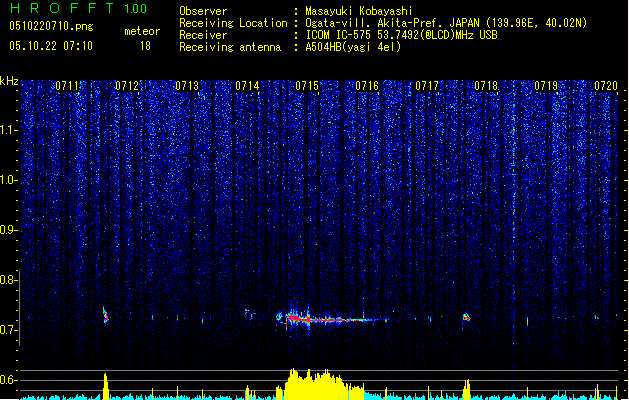Click the 1.1 frequency axis label
Screen dimensions: 629x400
(x=9, y=130)
